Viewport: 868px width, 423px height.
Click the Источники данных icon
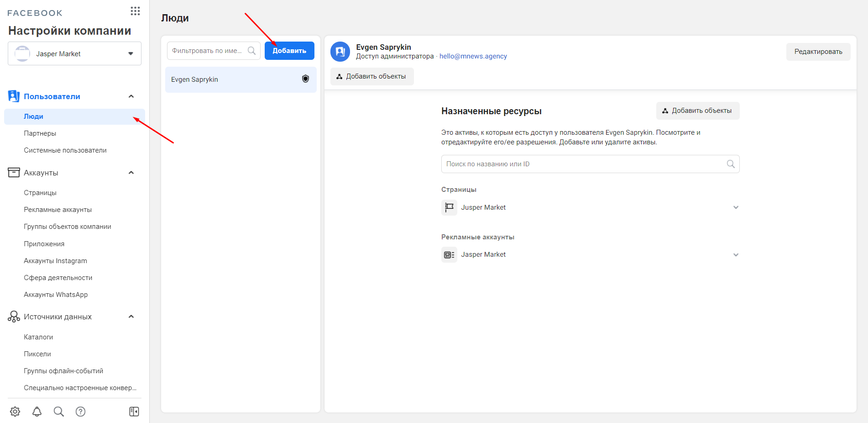(x=14, y=317)
